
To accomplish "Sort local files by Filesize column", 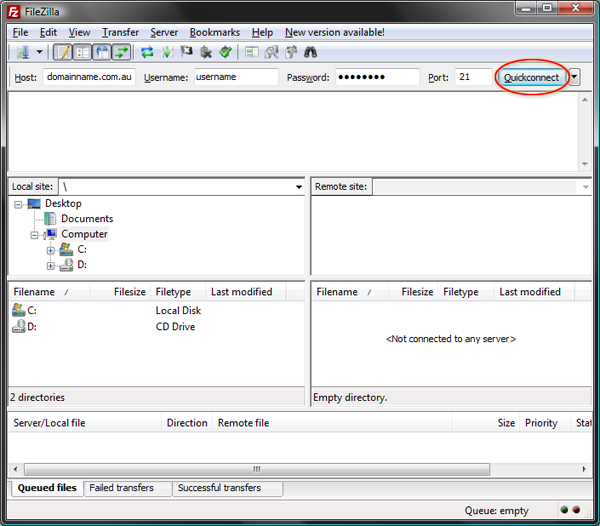I will tap(120, 292).
